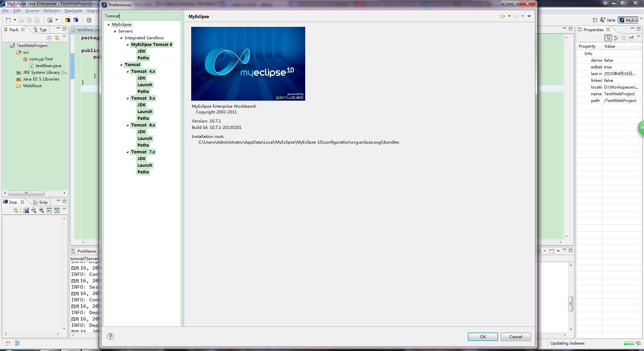Click Restore Default Value icon in Properties
Screen dimensions: 644x351
tap(624, 38)
